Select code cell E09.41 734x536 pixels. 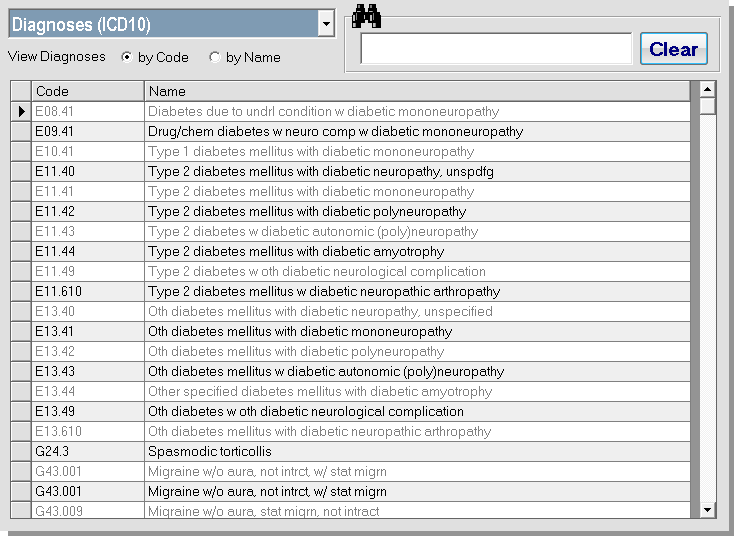[88, 132]
